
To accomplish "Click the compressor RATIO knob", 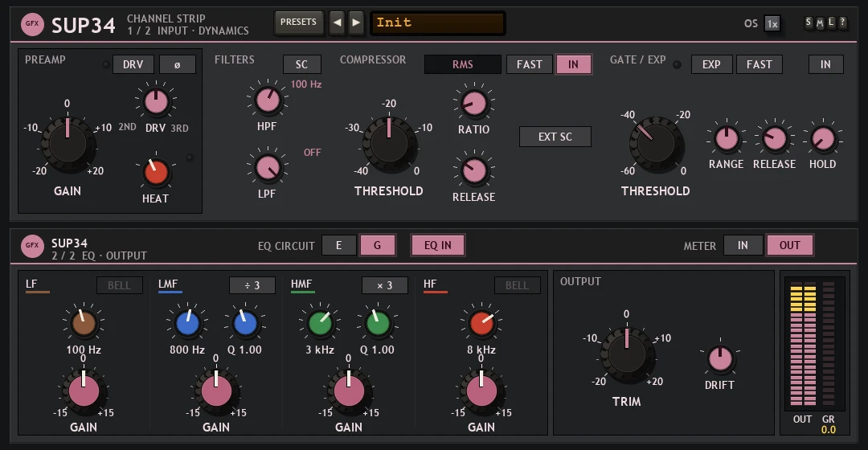I will pyautogui.click(x=474, y=104).
